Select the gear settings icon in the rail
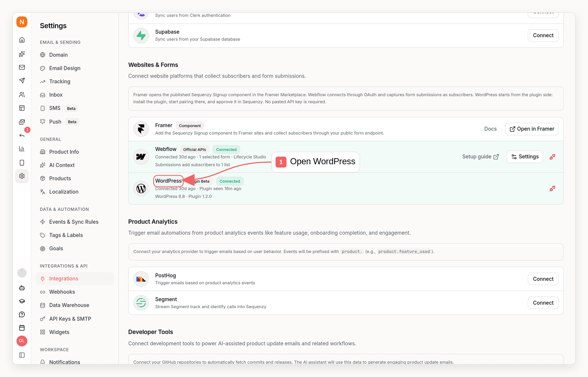 tap(22, 176)
